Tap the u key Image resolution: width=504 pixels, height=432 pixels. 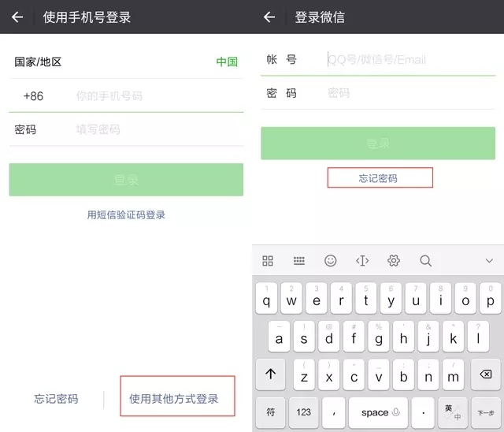[416, 298]
